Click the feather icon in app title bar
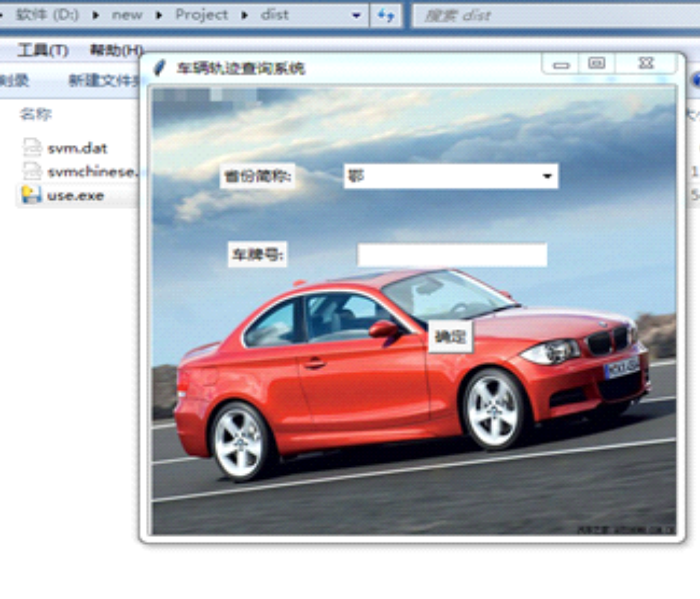This screenshot has width=700, height=599. pos(159,68)
